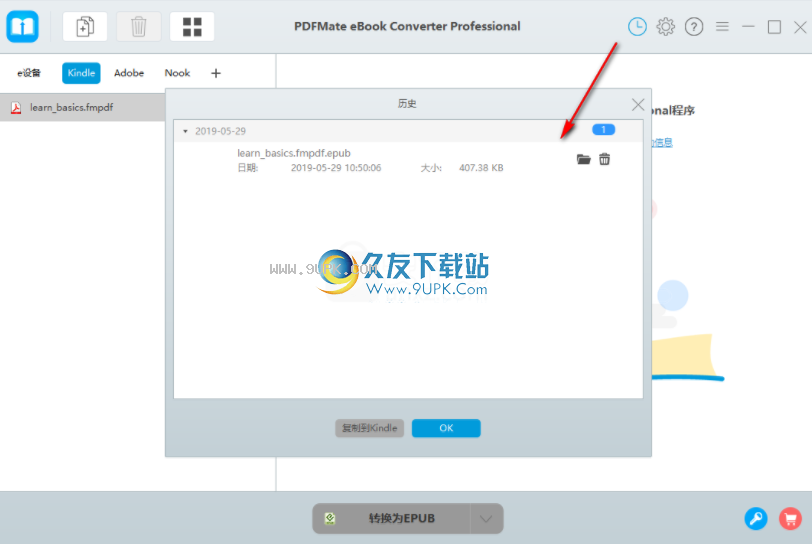The image size is (812, 544).
Task: Open output format dropdown arrow
Action: tap(486, 519)
